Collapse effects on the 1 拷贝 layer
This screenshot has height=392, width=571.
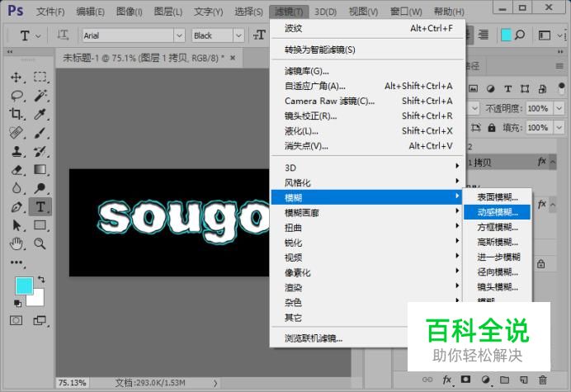point(553,162)
